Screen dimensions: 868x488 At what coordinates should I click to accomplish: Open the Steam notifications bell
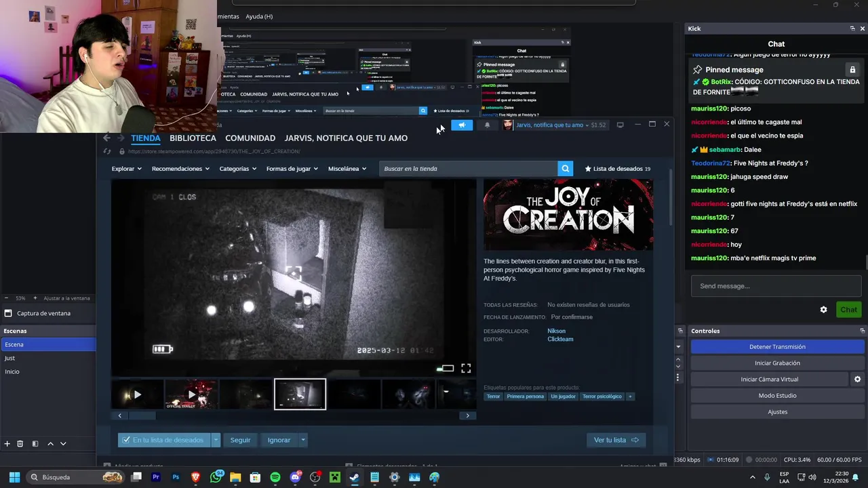tap(487, 125)
